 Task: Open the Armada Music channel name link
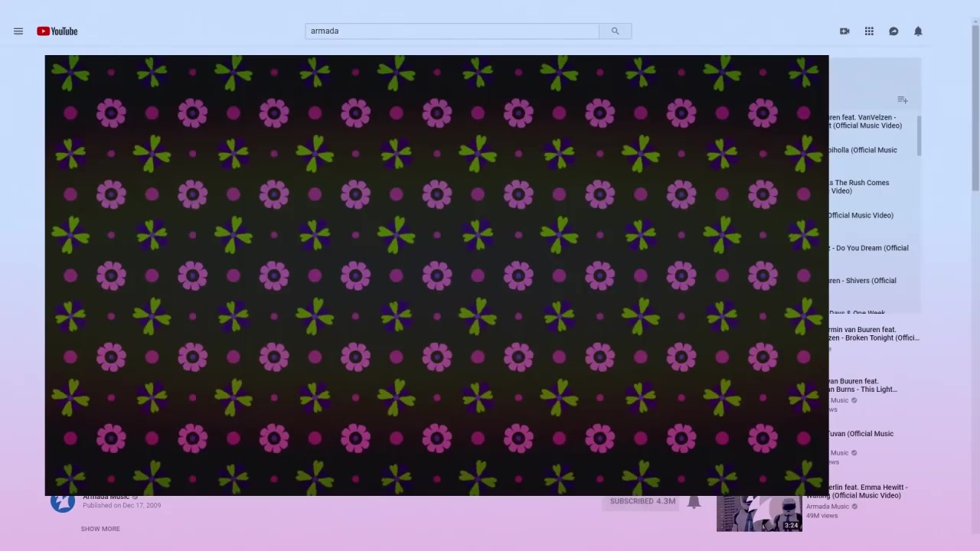[106, 497]
